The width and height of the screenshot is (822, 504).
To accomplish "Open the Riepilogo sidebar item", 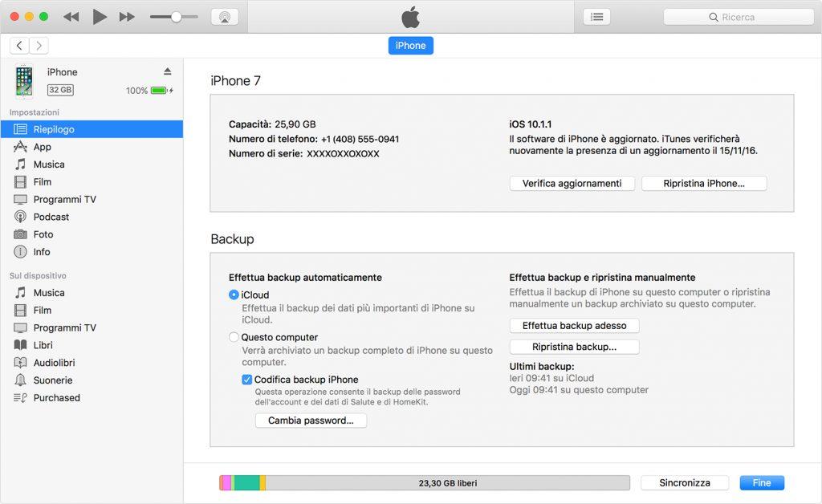I will pyautogui.click(x=54, y=129).
